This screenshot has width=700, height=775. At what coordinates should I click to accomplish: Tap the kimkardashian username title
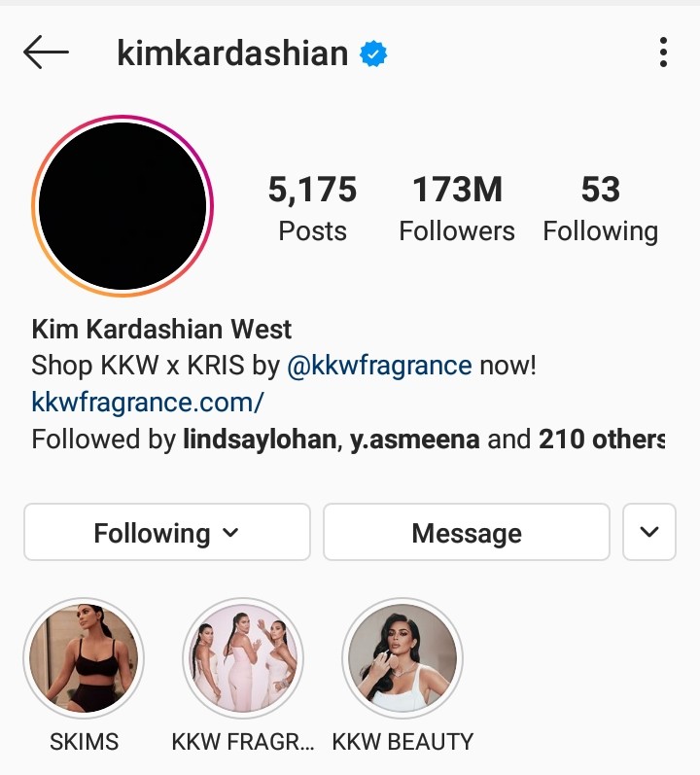pyautogui.click(x=232, y=53)
